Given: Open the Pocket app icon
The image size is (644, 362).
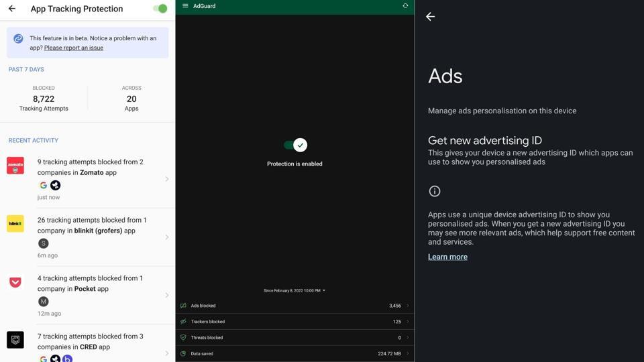Looking at the screenshot, I should pyautogui.click(x=15, y=282).
